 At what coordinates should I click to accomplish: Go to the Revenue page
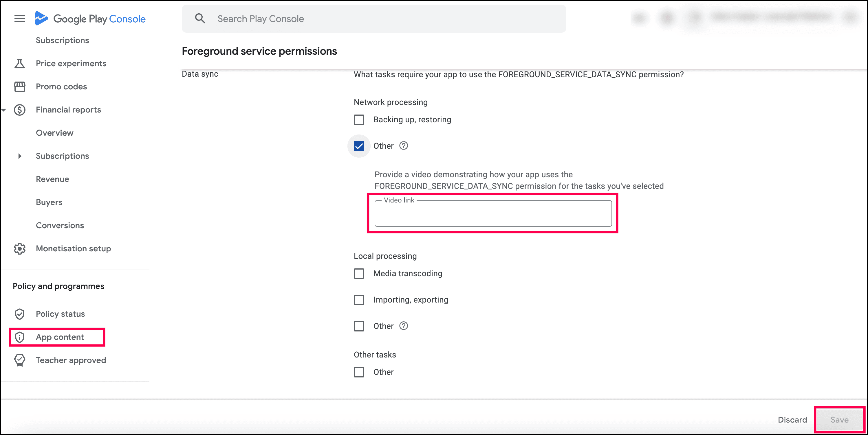(52, 179)
